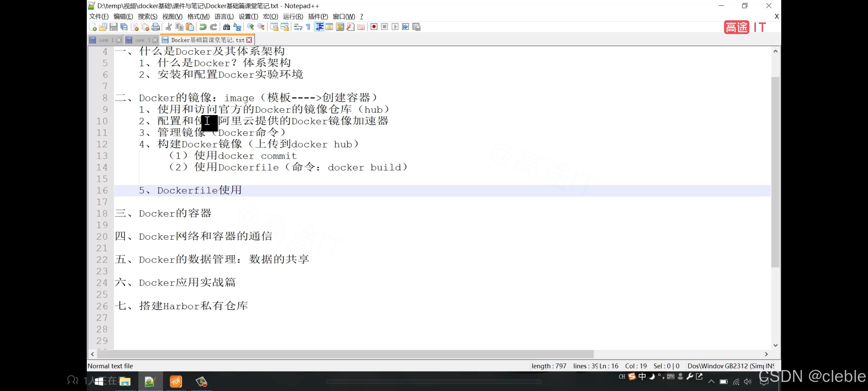Open the 设置(T) menu
Viewport: 868px width, 391px height.
[248, 17]
